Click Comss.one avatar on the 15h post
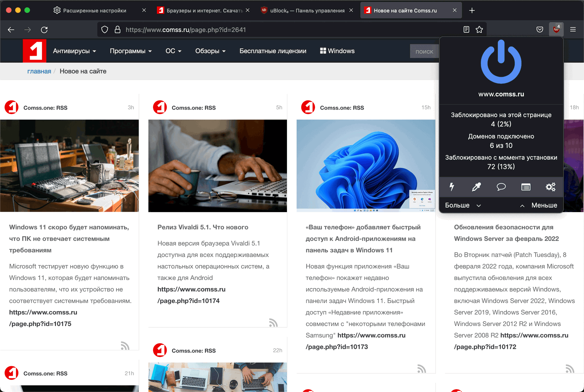This screenshot has height=392, width=584. tap(308, 107)
